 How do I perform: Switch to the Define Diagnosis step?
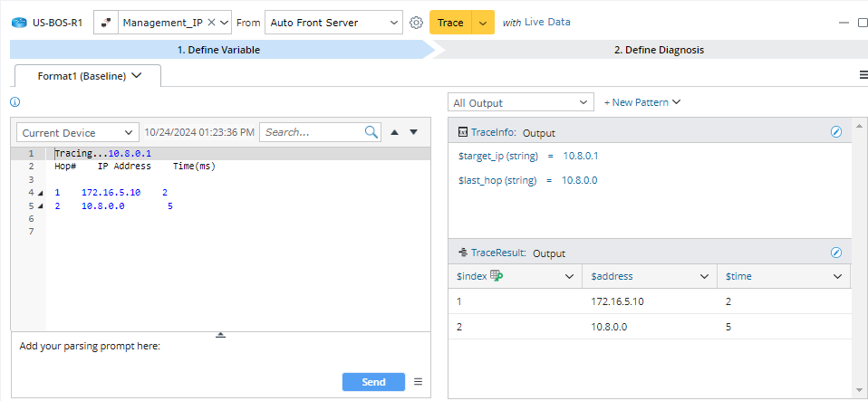tap(658, 50)
